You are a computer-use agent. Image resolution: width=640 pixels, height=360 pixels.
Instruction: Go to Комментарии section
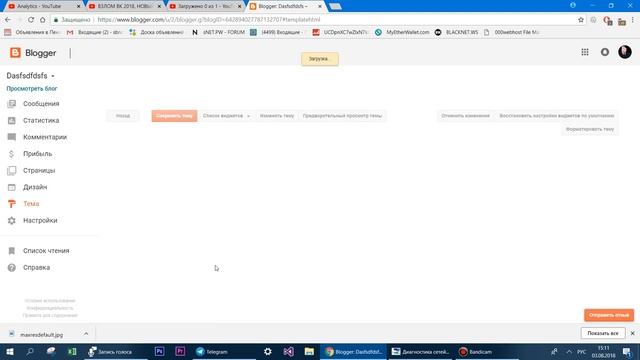tap(45, 137)
